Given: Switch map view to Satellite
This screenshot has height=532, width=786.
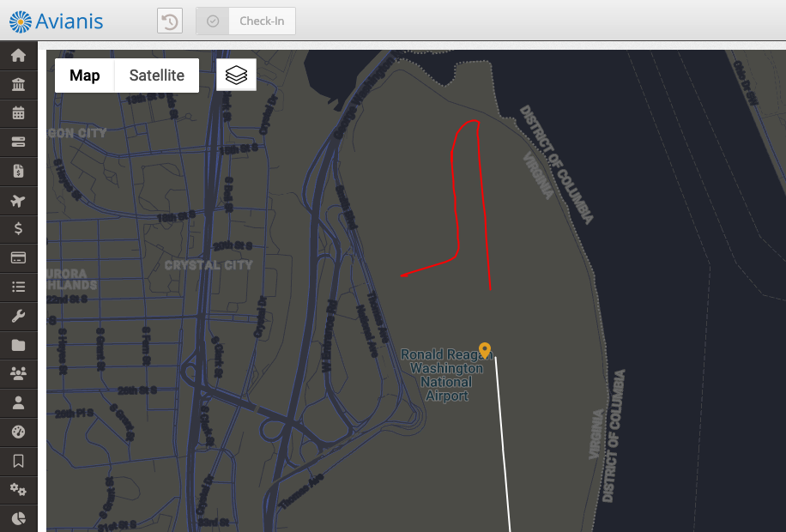Looking at the screenshot, I should [157, 76].
